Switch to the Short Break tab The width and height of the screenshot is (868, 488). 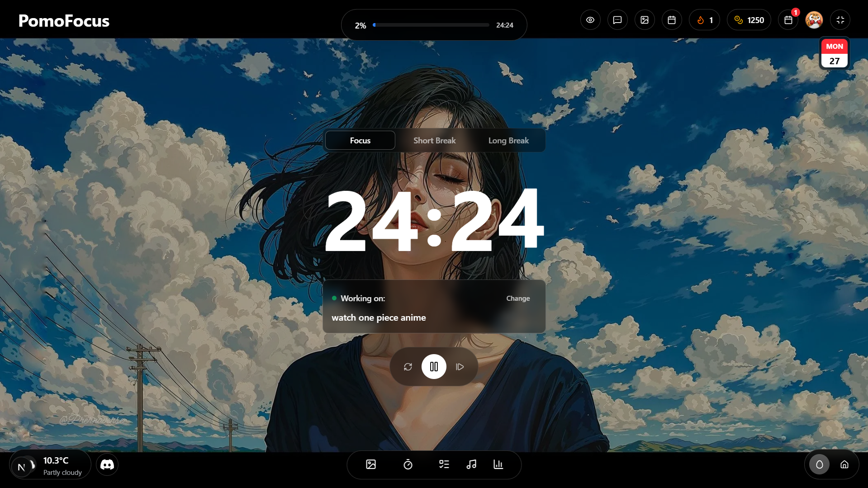[x=434, y=141]
